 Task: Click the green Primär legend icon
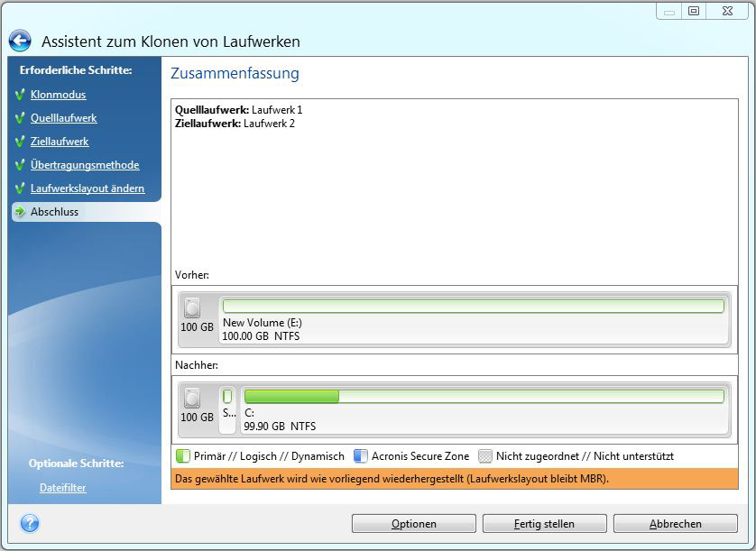click(x=182, y=456)
